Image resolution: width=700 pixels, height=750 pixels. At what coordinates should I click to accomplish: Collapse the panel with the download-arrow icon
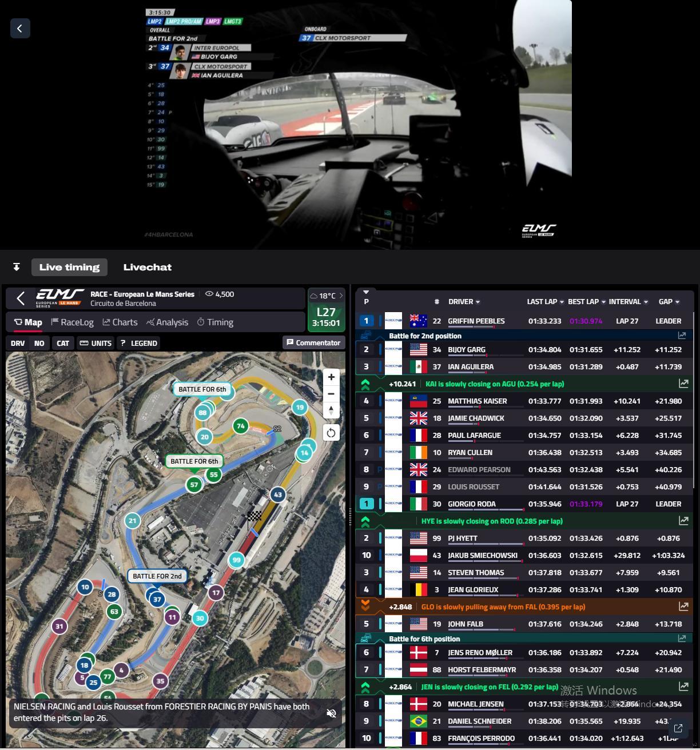tap(17, 267)
